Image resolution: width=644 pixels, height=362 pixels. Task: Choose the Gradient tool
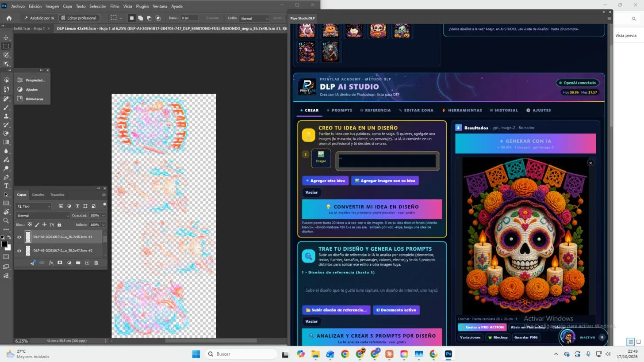[x=6, y=142]
